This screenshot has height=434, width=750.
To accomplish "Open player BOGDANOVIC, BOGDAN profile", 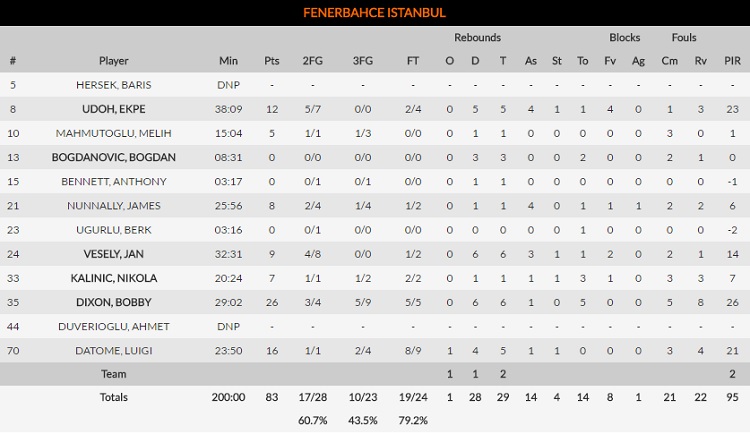I will click(114, 157).
